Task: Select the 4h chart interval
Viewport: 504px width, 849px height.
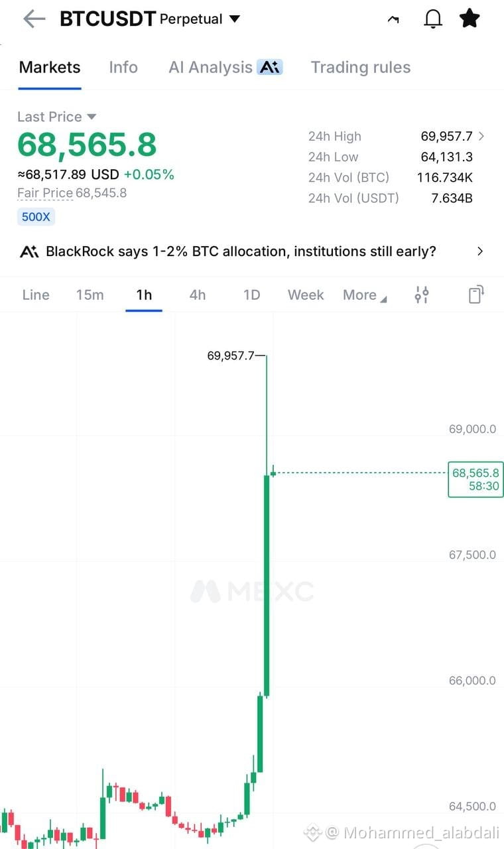Action: (x=198, y=295)
